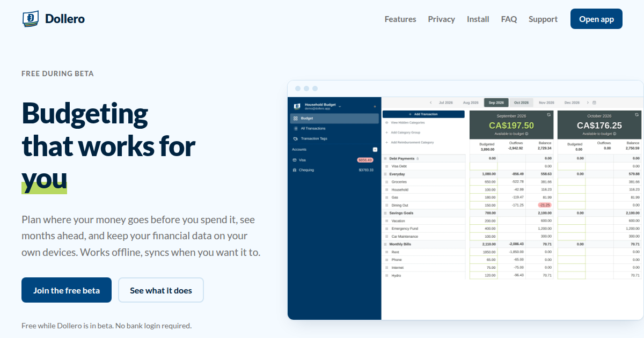Select the Dec 2026 month tab
The width and height of the screenshot is (644, 338).
572,102
